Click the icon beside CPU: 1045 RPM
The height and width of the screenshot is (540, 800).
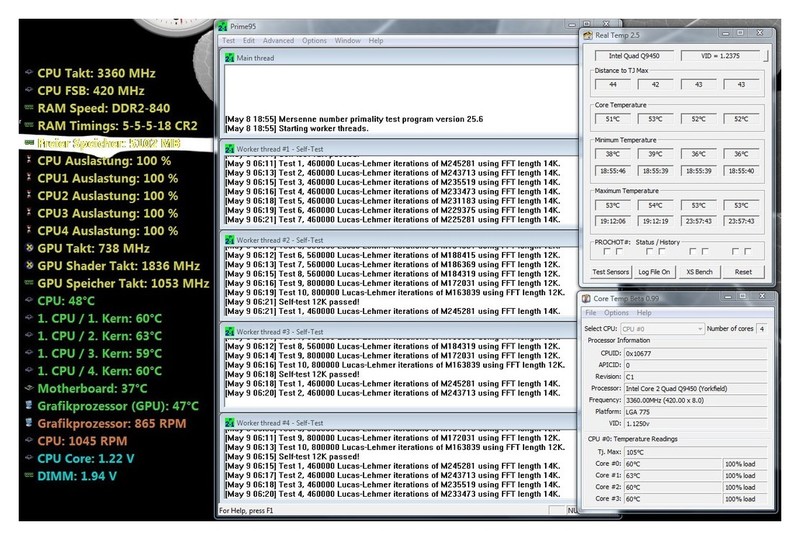click(29, 440)
